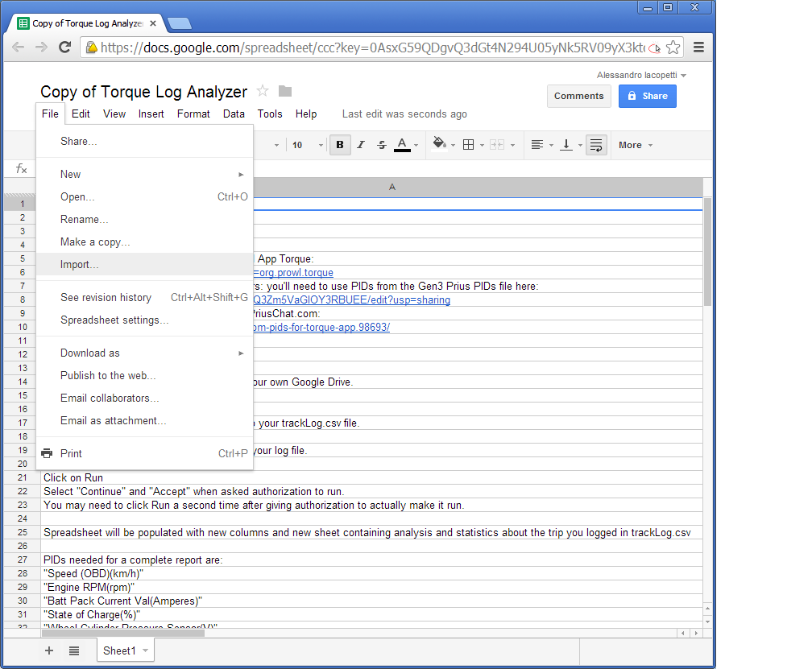The height and width of the screenshot is (669, 812).
Task: Apply strikethrough formatting
Action: click(x=380, y=145)
